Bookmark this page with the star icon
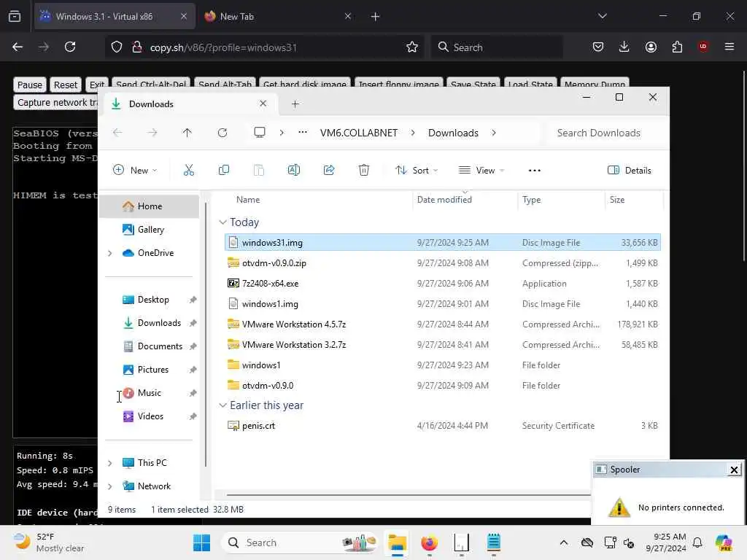This screenshot has height=560, width=747. pyautogui.click(x=412, y=47)
